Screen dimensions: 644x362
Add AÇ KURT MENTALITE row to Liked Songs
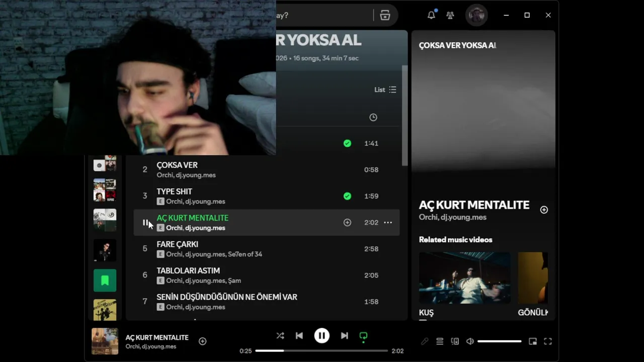[x=347, y=222]
